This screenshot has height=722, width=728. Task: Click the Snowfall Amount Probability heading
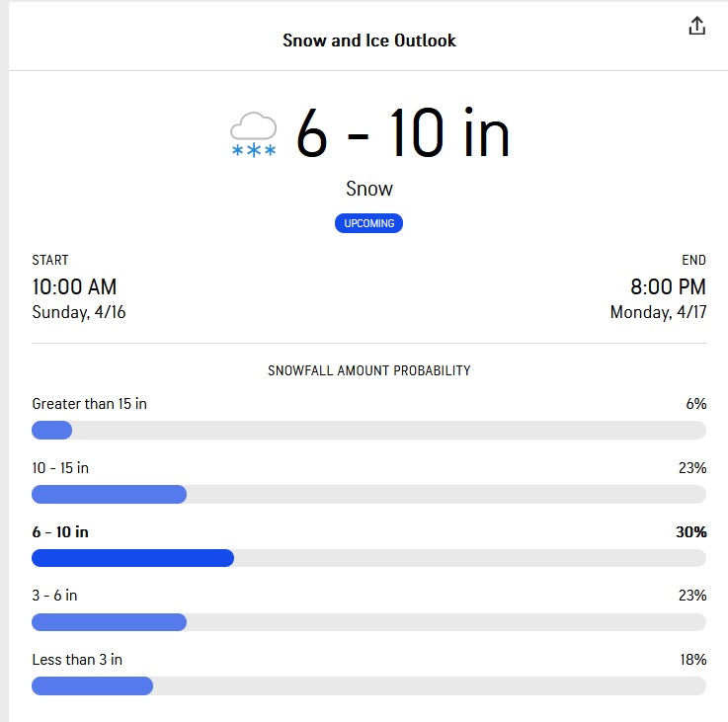pyautogui.click(x=368, y=370)
